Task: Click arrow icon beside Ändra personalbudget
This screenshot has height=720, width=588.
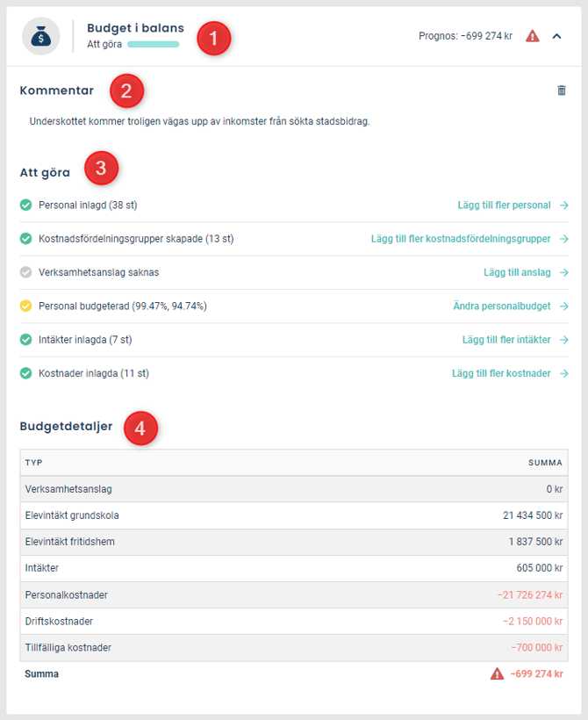Action: coord(564,306)
